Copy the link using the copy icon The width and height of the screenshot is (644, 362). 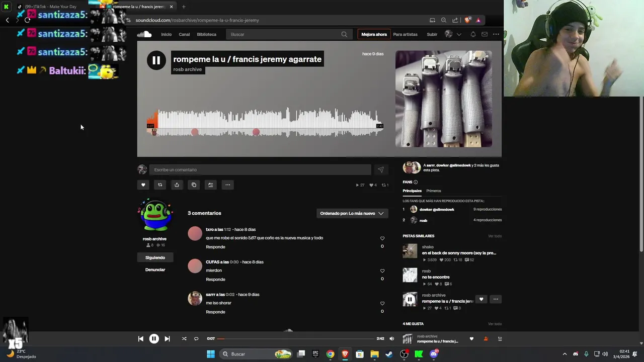pos(194,185)
